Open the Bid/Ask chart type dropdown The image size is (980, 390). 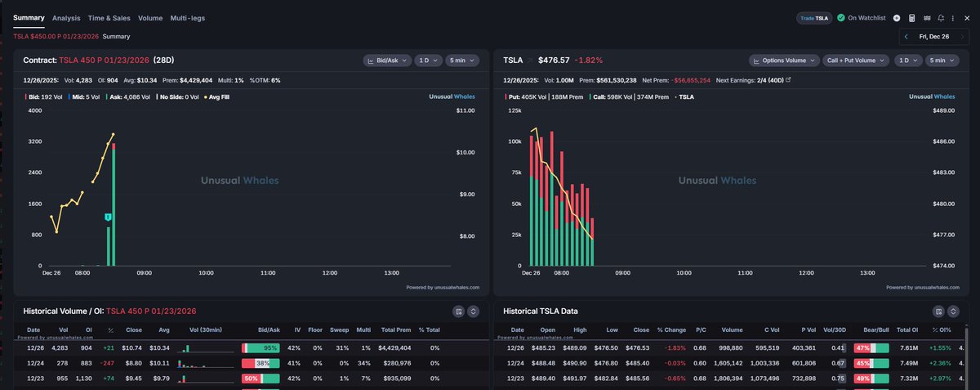pos(387,61)
